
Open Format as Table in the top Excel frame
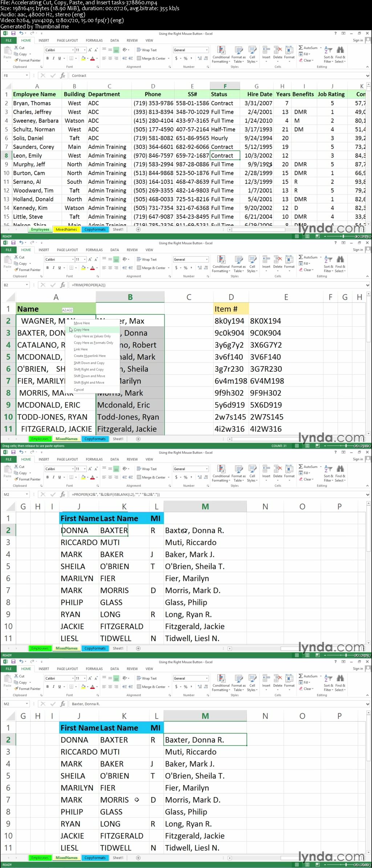pyautogui.click(x=239, y=55)
